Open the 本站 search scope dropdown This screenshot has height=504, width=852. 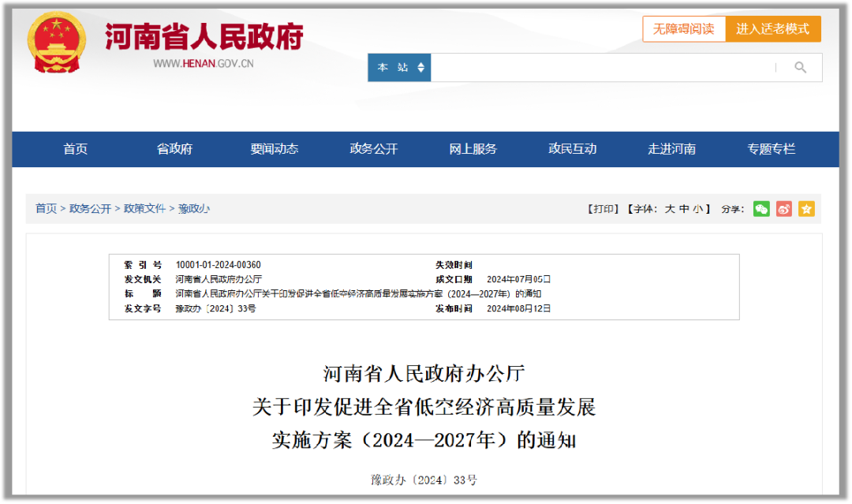pyautogui.click(x=399, y=68)
